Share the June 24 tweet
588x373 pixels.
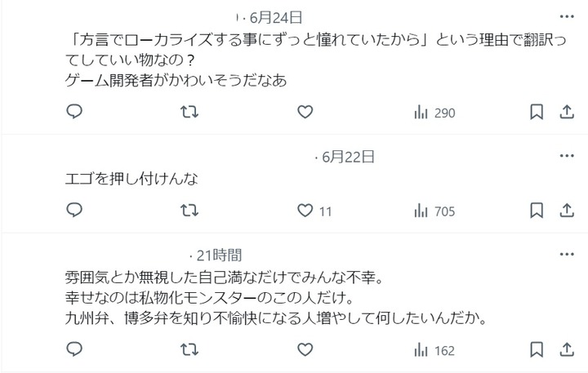[x=567, y=112]
